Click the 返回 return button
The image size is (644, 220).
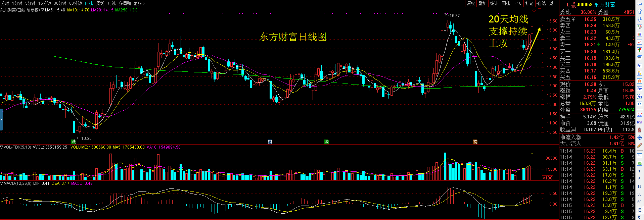pos(553,3)
